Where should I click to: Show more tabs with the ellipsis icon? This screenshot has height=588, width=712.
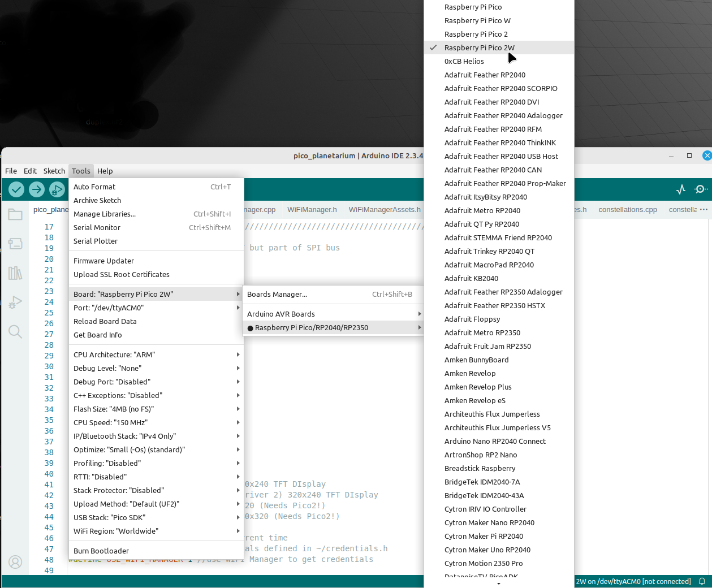point(704,209)
